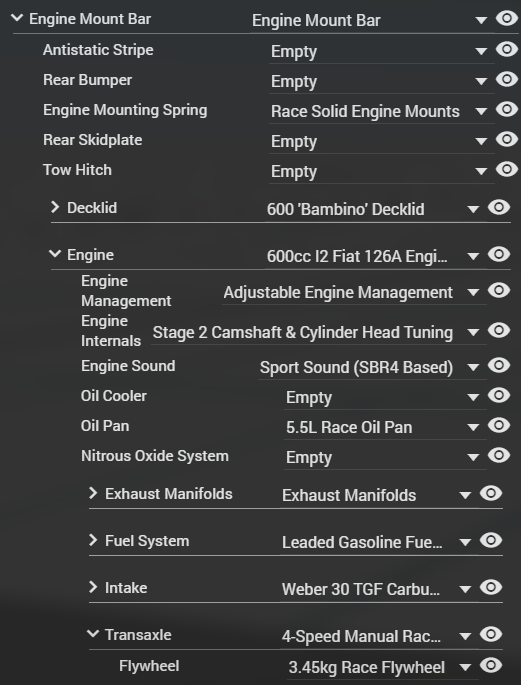
Task: Open Stage 2 Camshaft Engine Internals dropdown
Action: (x=318, y=332)
